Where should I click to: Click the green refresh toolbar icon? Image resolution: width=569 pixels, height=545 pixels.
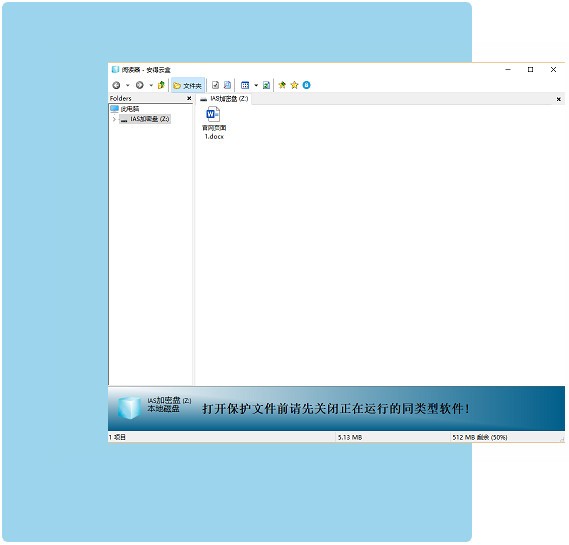tap(266, 85)
